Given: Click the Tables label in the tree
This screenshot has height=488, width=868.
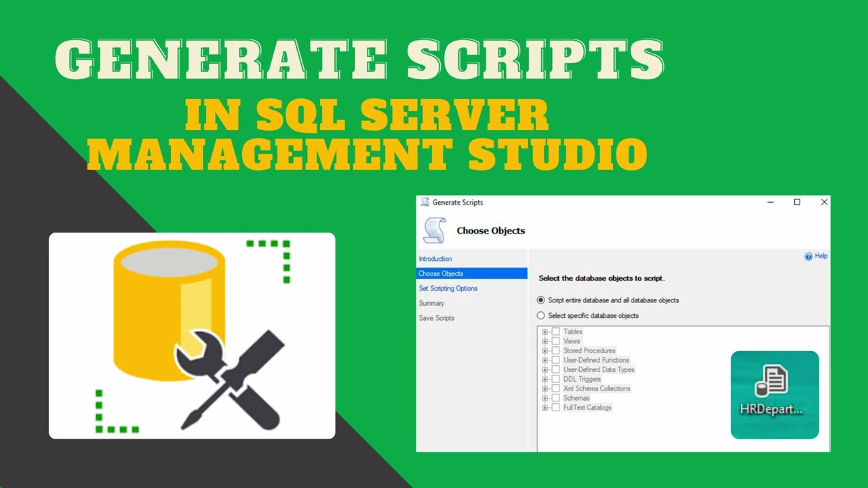Looking at the screenshot, I should [x=573, y=332].
